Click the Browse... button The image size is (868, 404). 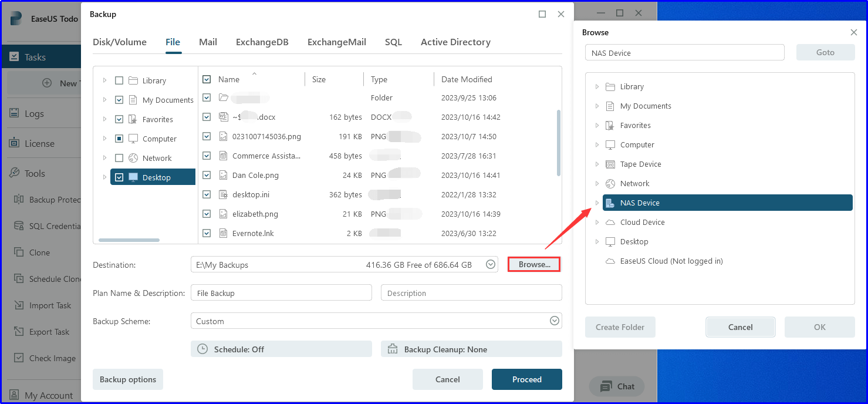[534, 265]
